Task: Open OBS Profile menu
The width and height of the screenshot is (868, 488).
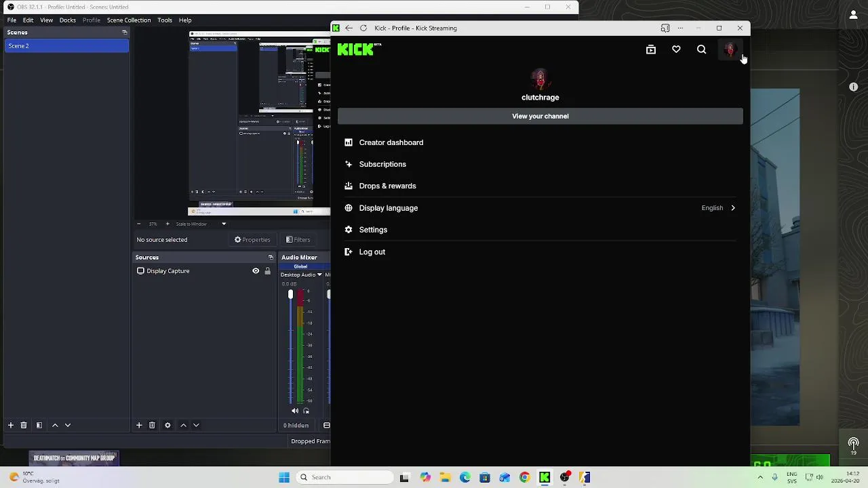Action: pyautogui.click(x=92, y=20)
